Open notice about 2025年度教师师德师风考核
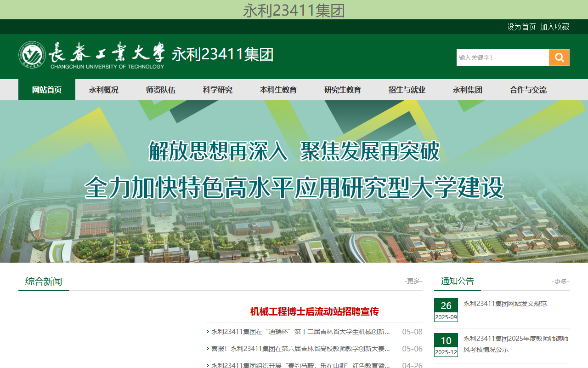The image size is (588, 368). tap(516, 344)
